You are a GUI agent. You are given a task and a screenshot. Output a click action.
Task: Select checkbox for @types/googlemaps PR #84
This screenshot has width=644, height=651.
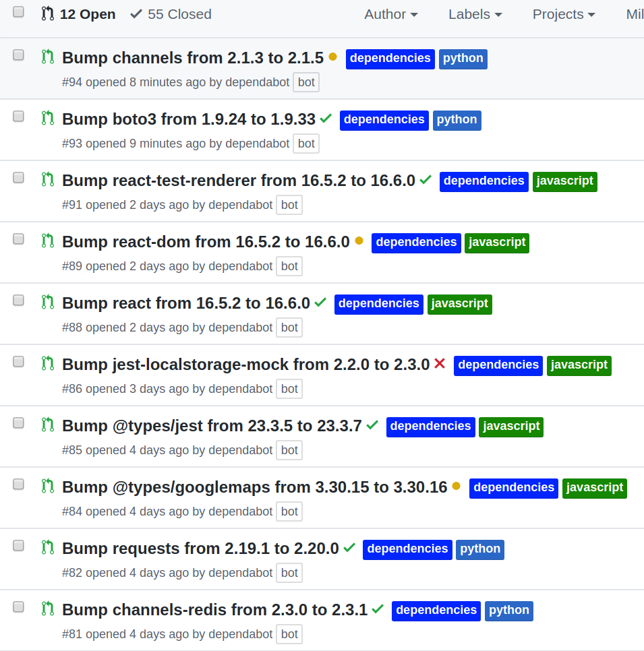pos(18,485)
